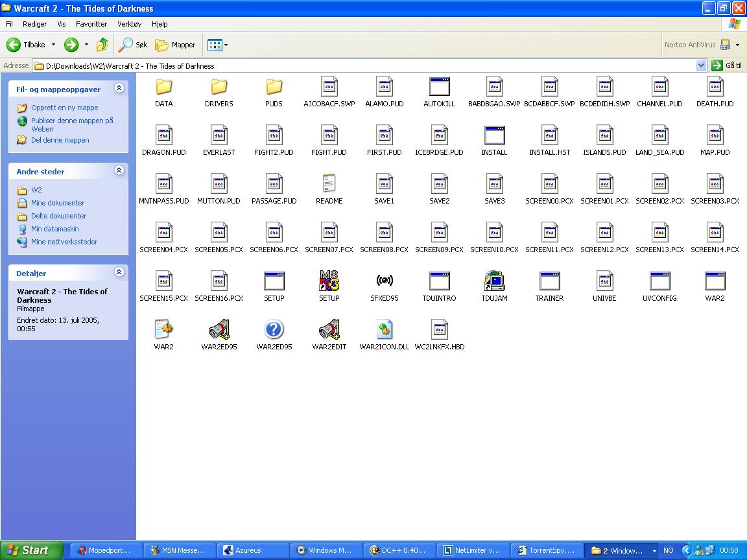Image resolution: width=747 pixels, height=560 pixels.
Task: Select the TDUJAM program icon
Action: [494, 281]
